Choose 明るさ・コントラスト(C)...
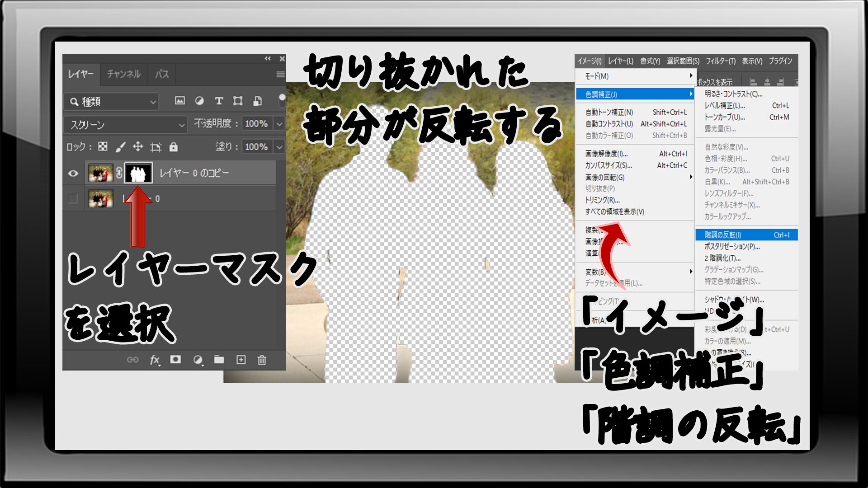 (x=746, y=94)
